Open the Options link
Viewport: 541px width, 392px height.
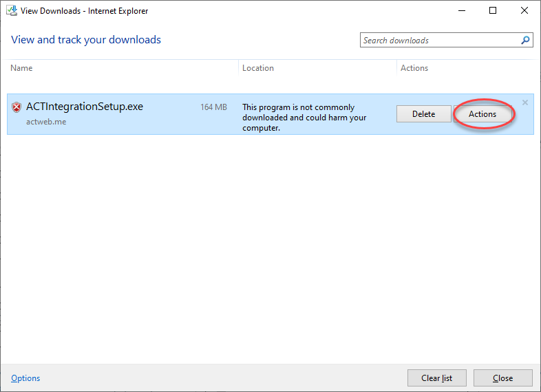point(25,378)
